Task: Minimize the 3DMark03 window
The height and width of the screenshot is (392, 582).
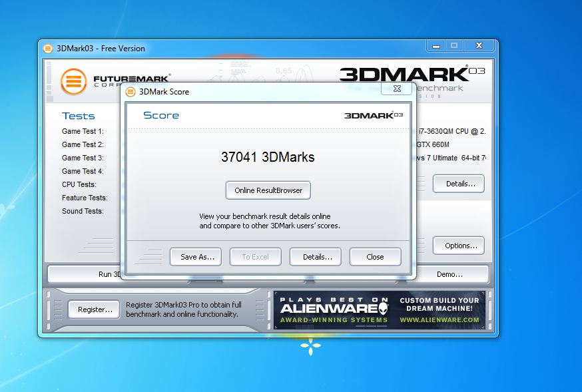Action: coord(436,46)
